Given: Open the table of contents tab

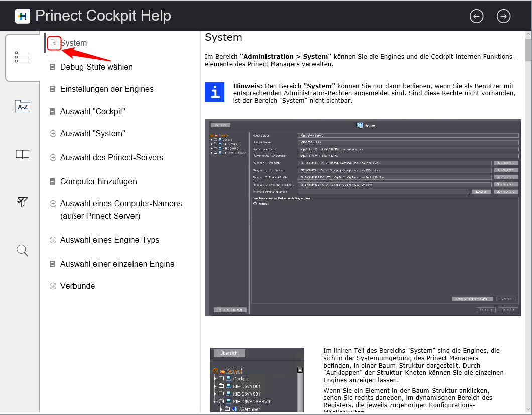Looking at the screenshot, I should (x=22, y=57).
